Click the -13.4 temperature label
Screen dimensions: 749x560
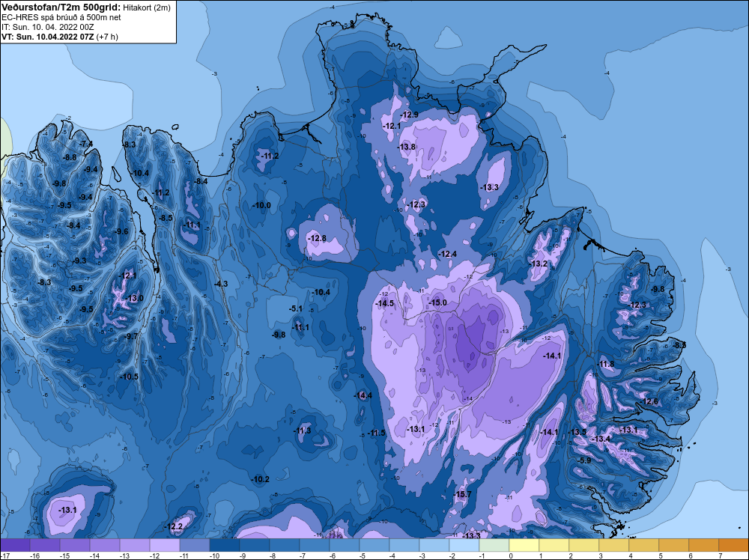click(x=601, y=439)
